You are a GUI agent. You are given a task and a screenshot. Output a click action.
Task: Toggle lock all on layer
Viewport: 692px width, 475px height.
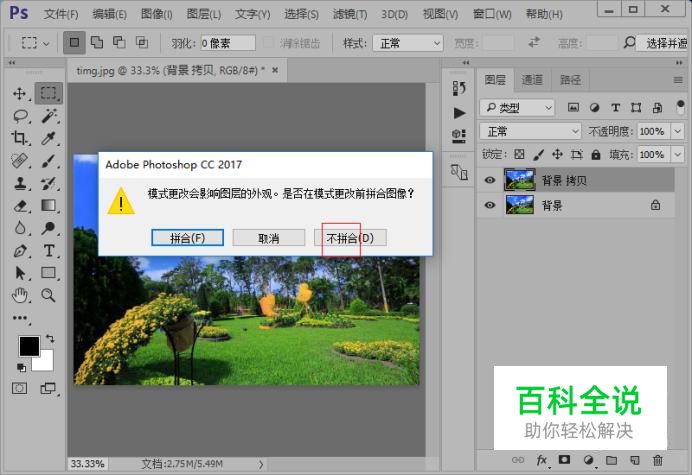[596, 155]
